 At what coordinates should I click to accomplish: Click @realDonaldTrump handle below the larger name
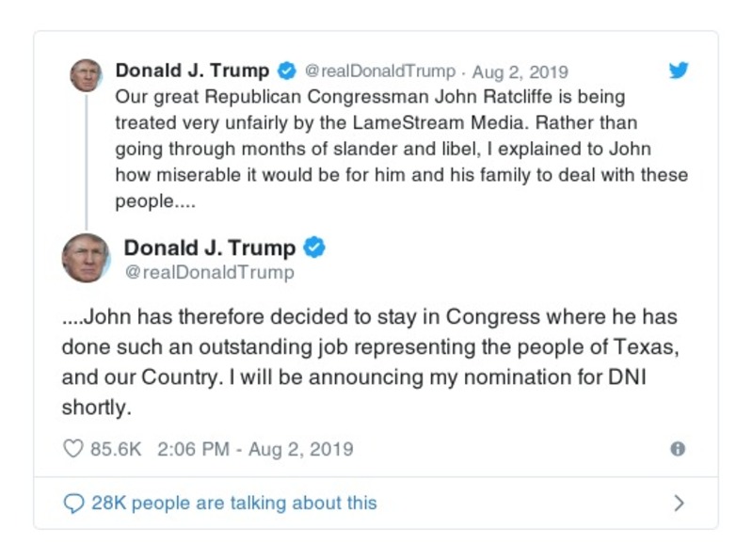[x=209, y=273]
